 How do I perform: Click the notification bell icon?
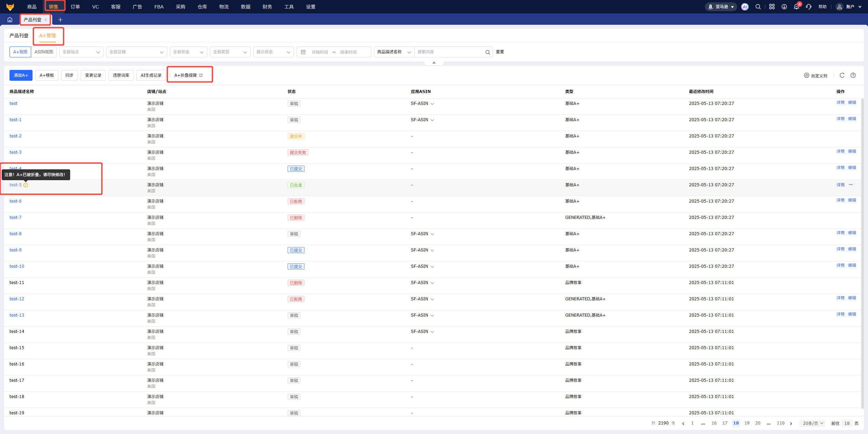(x=796, y=7)
